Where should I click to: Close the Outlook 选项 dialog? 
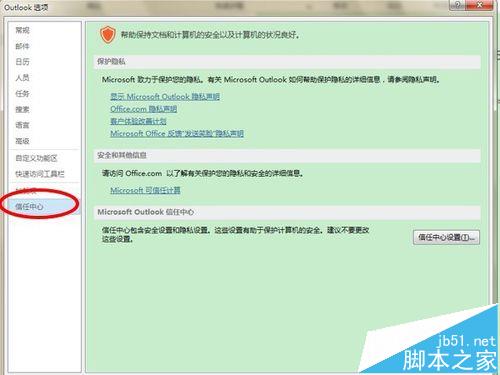(x=479, y=5)
